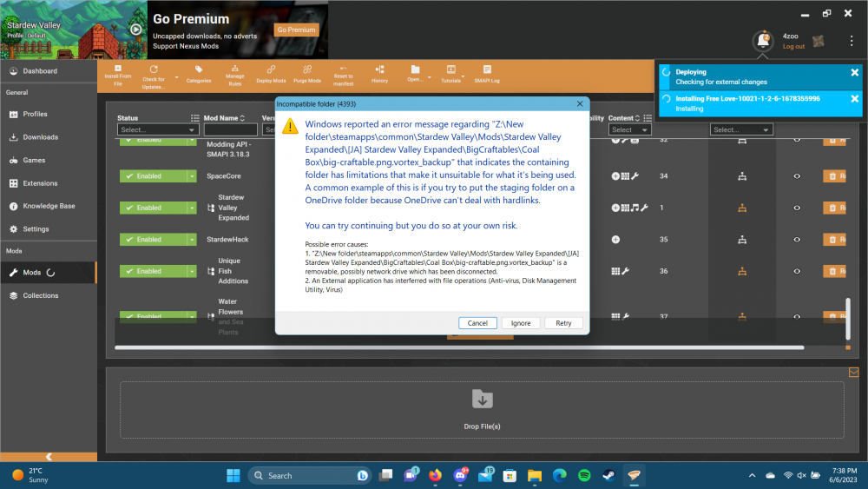Click Retry in Incompatible folder dialog
The width and height of the screenshot is (868, 489).
pyautogui.click(x=563, y=323)
